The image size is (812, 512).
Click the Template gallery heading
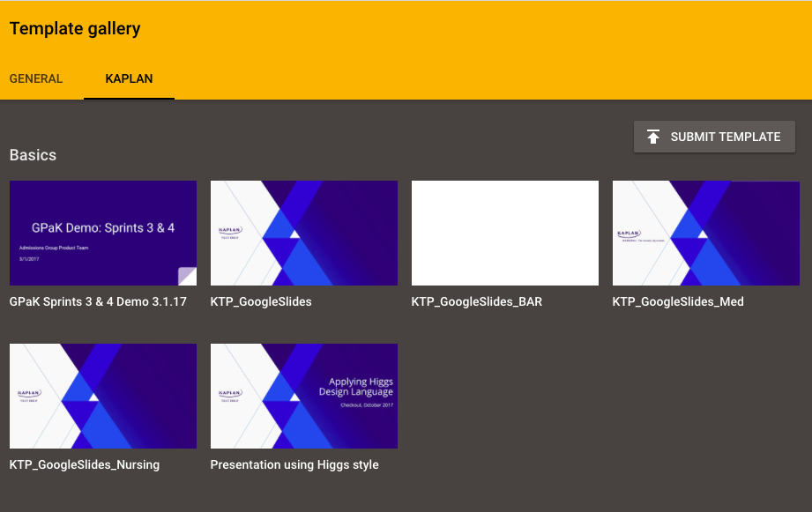(x=75, y=29)
